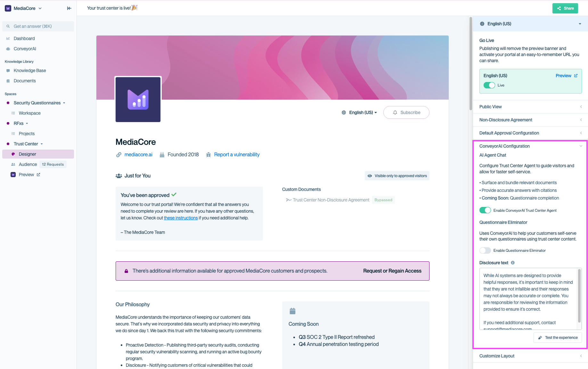Expand the Non-Disclosure Agreement section
The height and width of the screenshot is (369, 588).
pyautogui.click(x=530, y=120)
